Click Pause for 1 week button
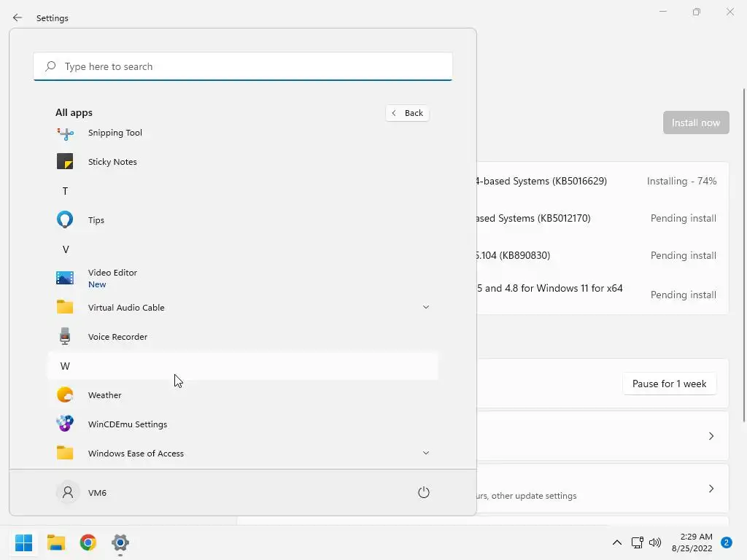This screenshot has height=560, width=747. coord(670,384)
